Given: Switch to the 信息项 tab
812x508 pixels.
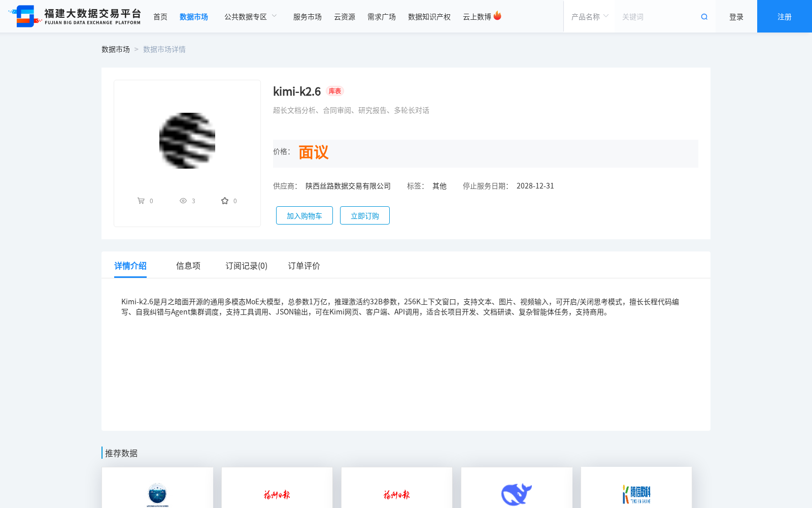Looking at the screenshot, I should click(x=188, y=266).
